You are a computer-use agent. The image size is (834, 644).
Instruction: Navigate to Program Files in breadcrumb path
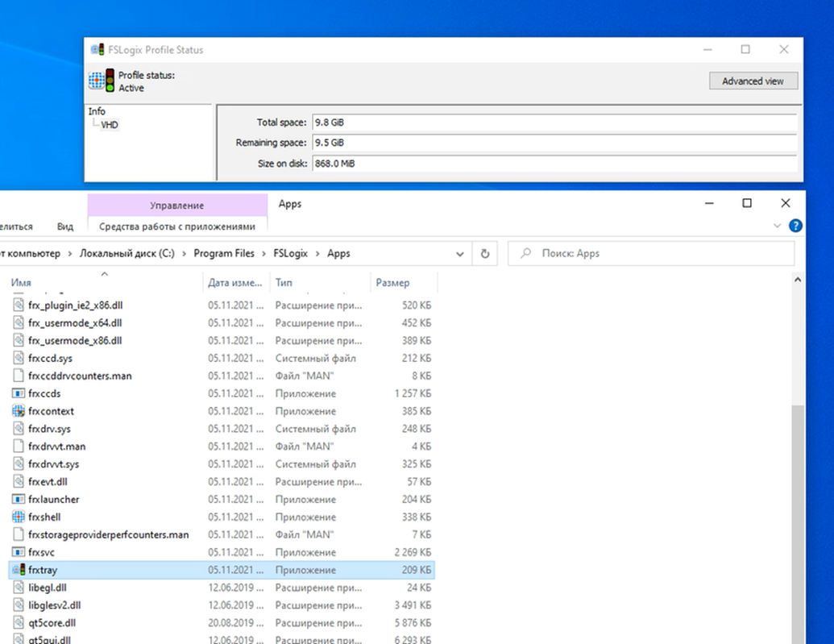point(224,253)
